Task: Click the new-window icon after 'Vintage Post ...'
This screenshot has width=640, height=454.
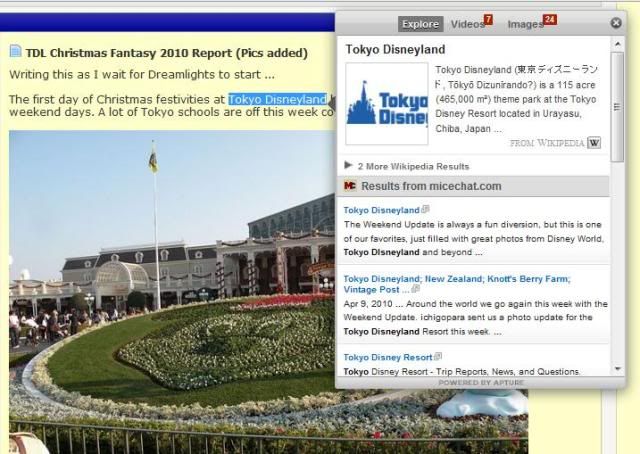Action: [x=416, y=289]
